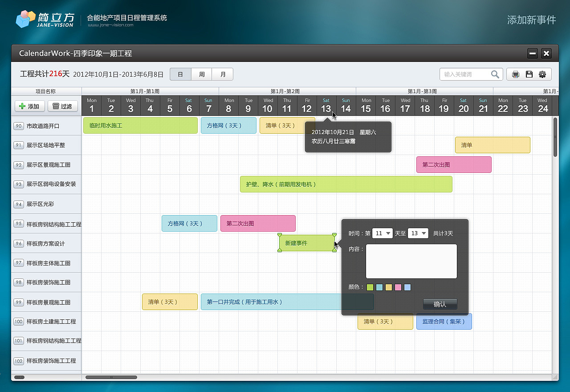Select 方格网 bar in row 95
This screenshot has height=392, width=570.
(x=189, y=223)
